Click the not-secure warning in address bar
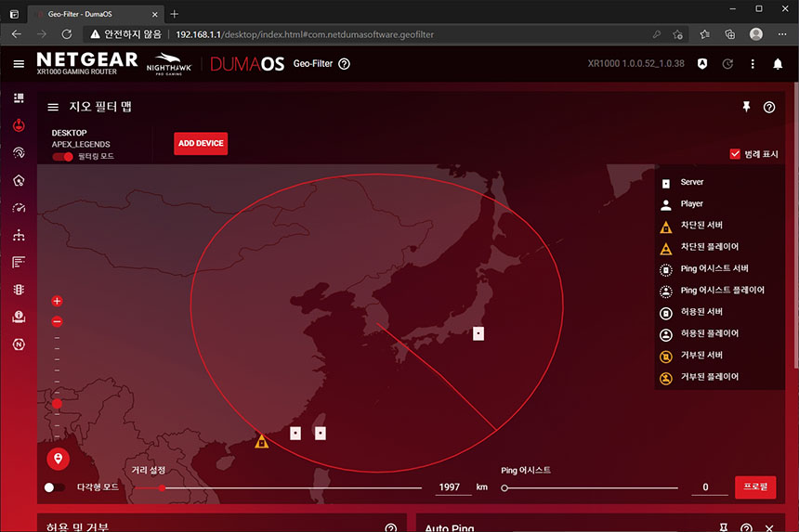This screenshot has width=799, height=532. click(x=125, y=34)
